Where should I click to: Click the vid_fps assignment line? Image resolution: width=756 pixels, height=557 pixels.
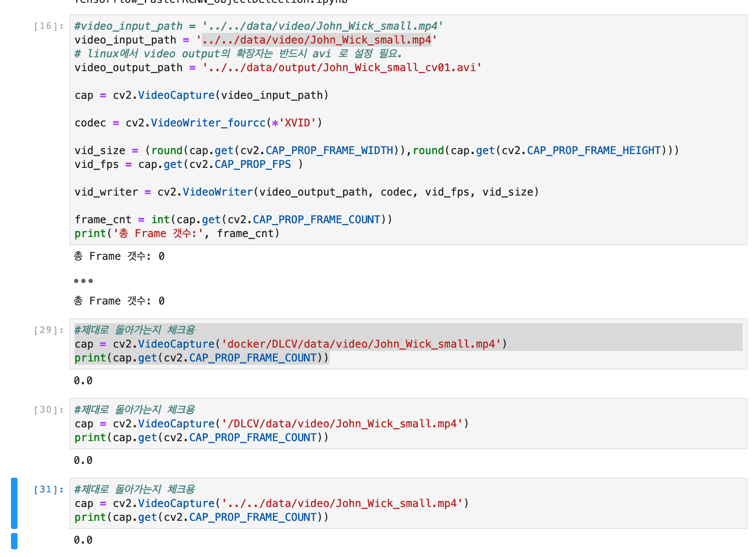(188, 165)
